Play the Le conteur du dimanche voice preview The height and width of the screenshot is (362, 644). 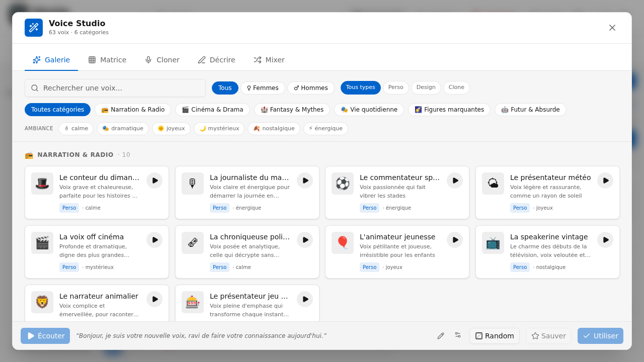[x=154, y=180]
